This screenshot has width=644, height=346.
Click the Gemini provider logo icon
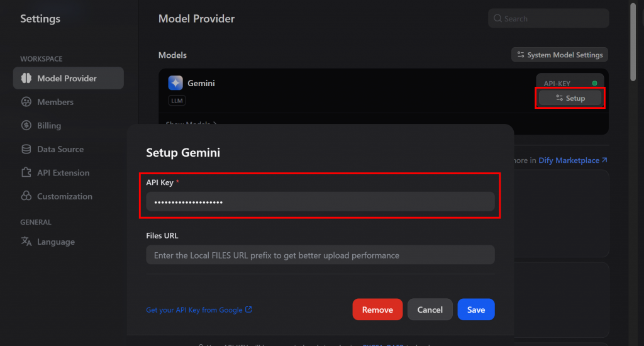pyautogui.click(x=175, y=83)
